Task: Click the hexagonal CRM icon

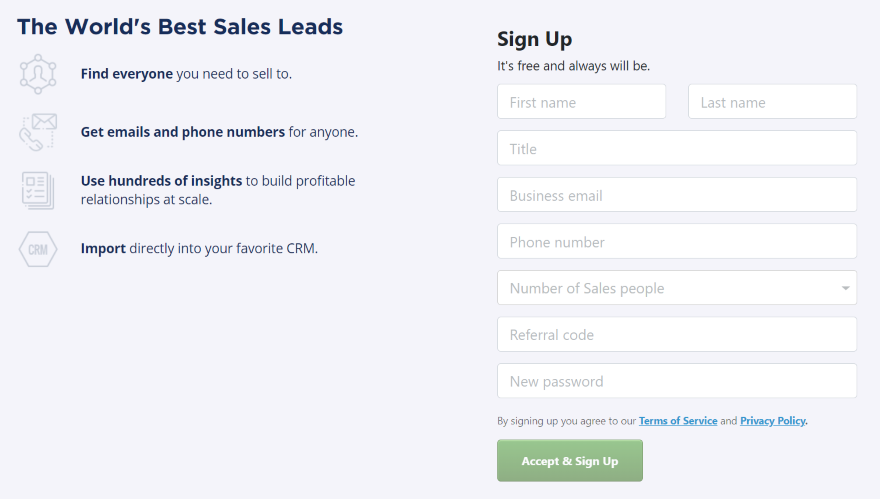Action: [x=37, y=248]
